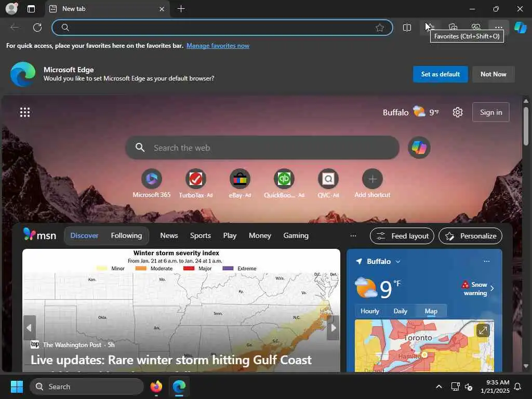Go to next news slide
The width and height of the screenshot is (532, 399).
(333, 327)
